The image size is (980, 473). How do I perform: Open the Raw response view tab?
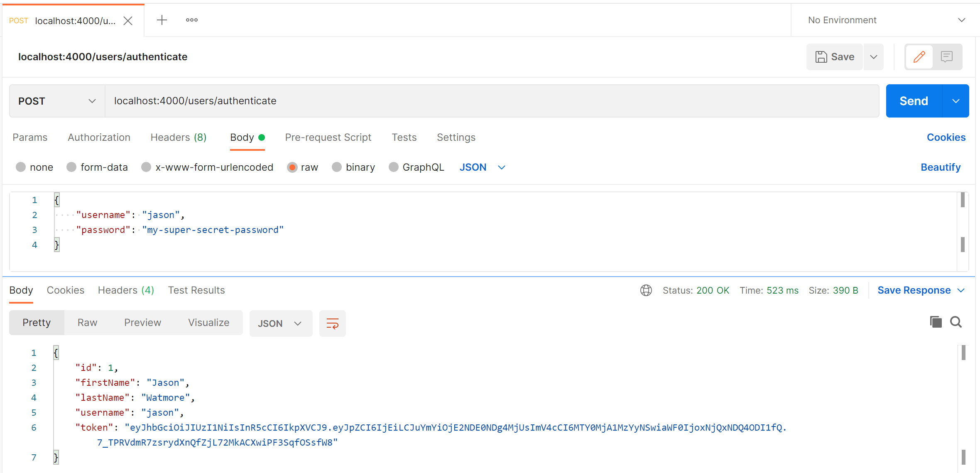click(x=87, y=323)
